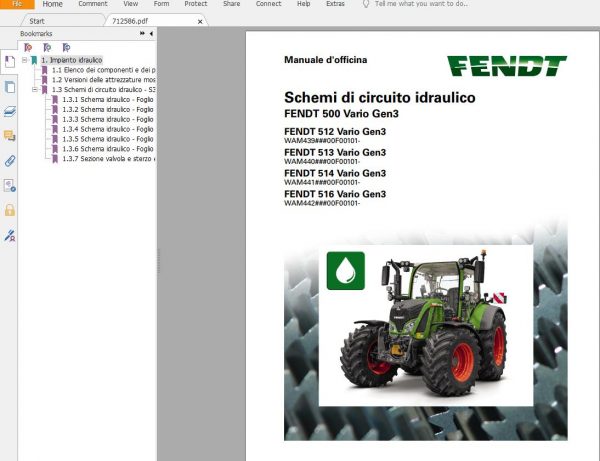This screenshot has width=600, height=461.
Task: Click the Bookmarks panel title
Action: coord(36,34)
